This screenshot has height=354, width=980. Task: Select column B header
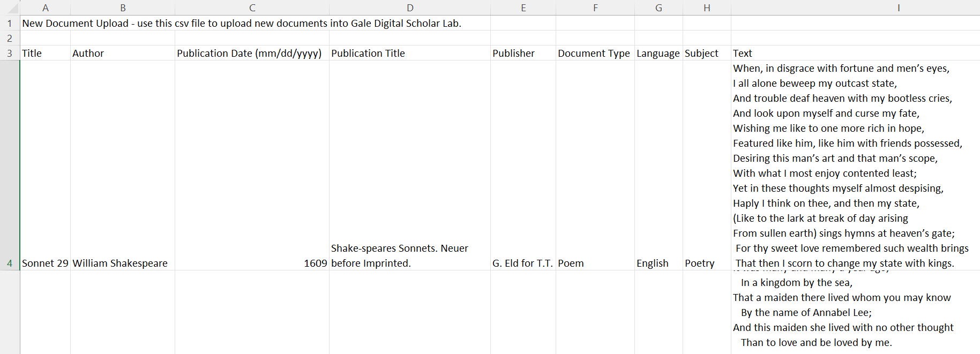pyautogui.click(x=123, y=7)
